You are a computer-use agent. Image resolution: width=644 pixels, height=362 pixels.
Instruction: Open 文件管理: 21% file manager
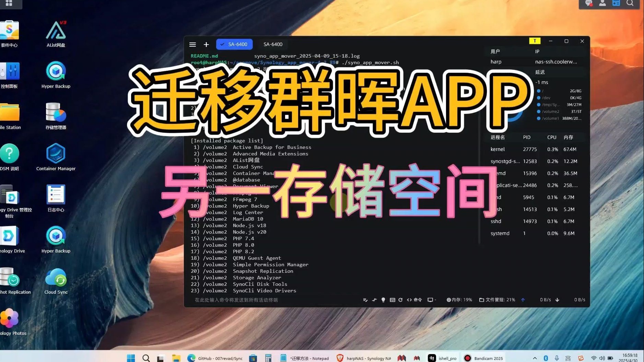coord(497,300)
